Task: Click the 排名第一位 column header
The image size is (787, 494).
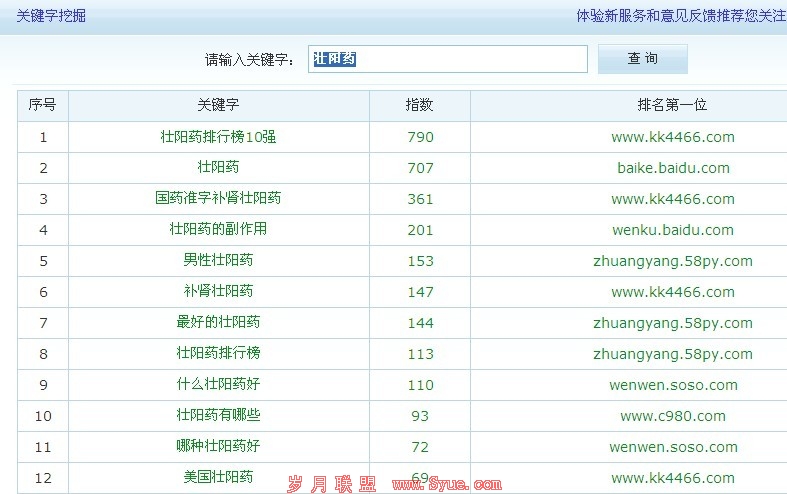Action: [x=672, y=105]
